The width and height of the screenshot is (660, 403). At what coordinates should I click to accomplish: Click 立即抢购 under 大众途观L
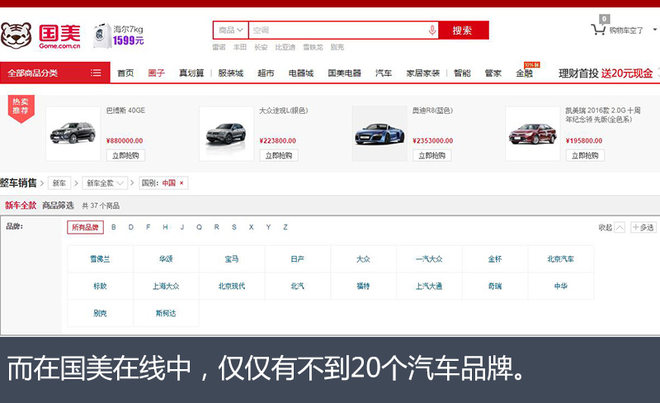point(279,155)
